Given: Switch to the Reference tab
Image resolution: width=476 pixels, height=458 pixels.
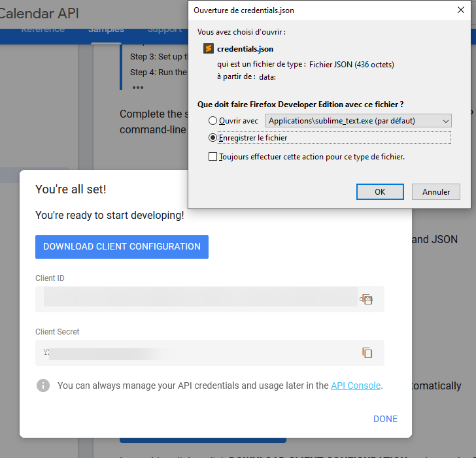Looking at the screenshot, I should (x=42, y=29).
